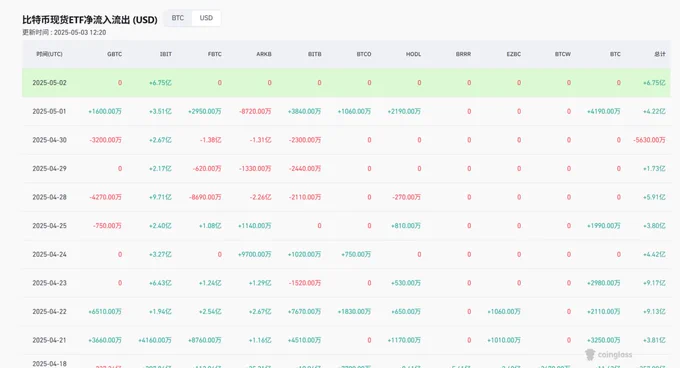Click total +3.81亿 on 2025-04-21
The height and width of the screenshot is (368, 680).
(x=654, y=340)
